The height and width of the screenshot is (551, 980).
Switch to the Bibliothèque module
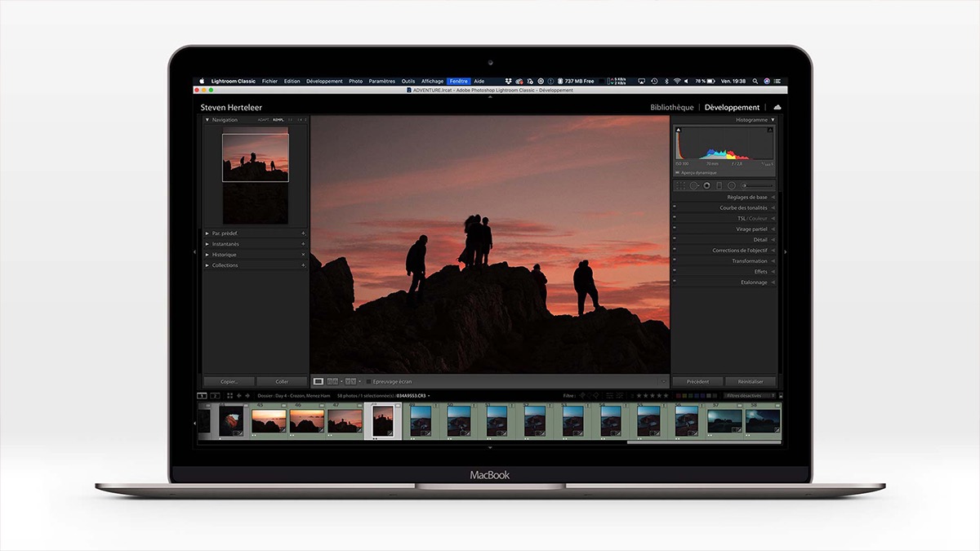pyautogui.click(x=671, y=108)
